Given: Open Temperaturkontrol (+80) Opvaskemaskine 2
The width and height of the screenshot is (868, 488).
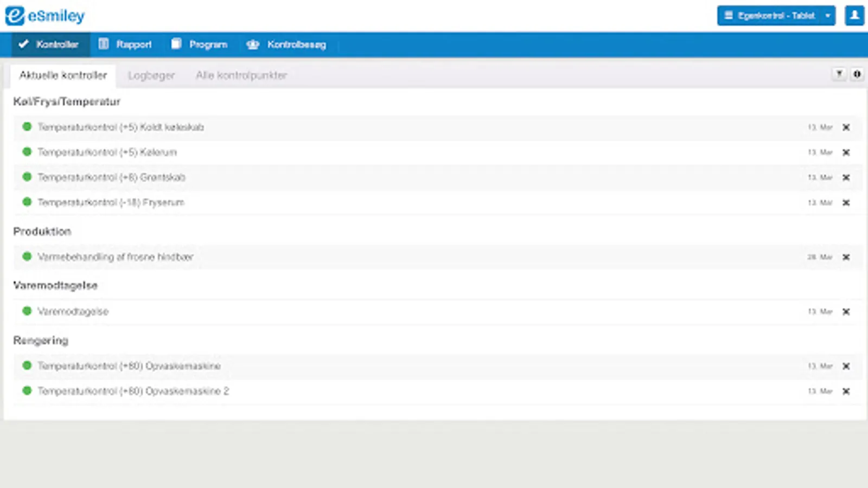Looking at the screenshot, I should tap(133, 391).
